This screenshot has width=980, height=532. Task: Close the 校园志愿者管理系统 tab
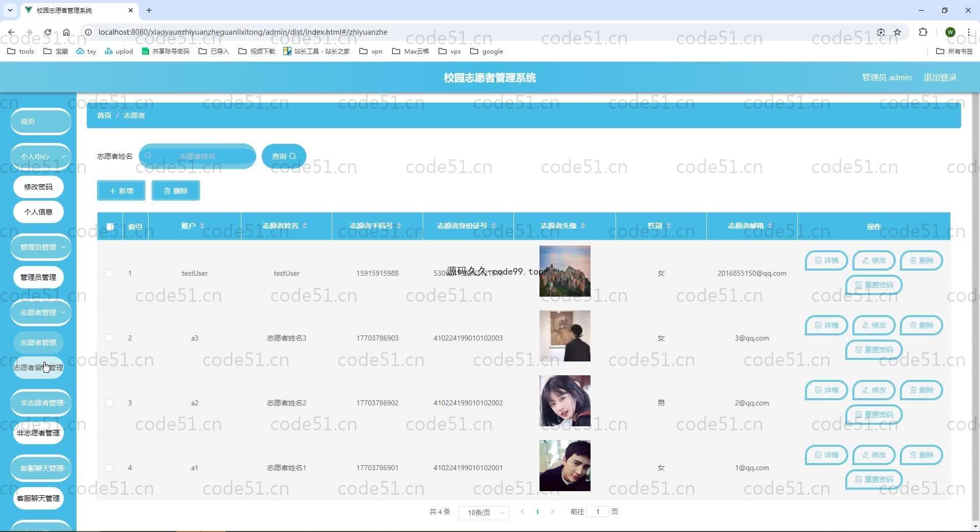click(131, 10)
